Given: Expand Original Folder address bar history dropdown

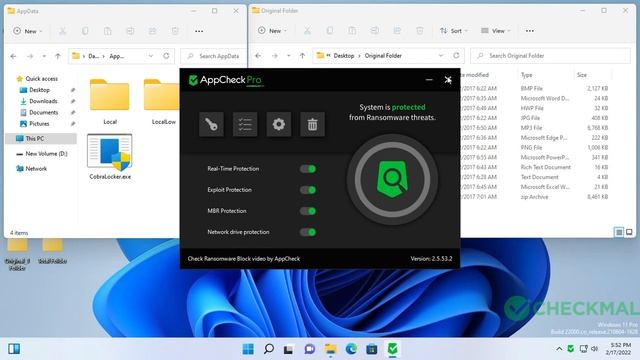Looking at the screenshot, I should pyautogui.click(x=441, y=56).
